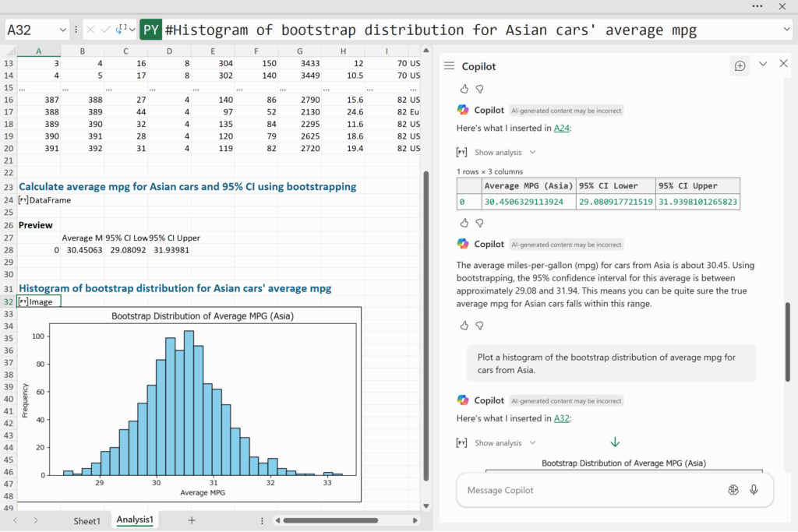
Task: Open the Name Box dropdown for A32
Action: pyautogui.click(x=62, y=30)
